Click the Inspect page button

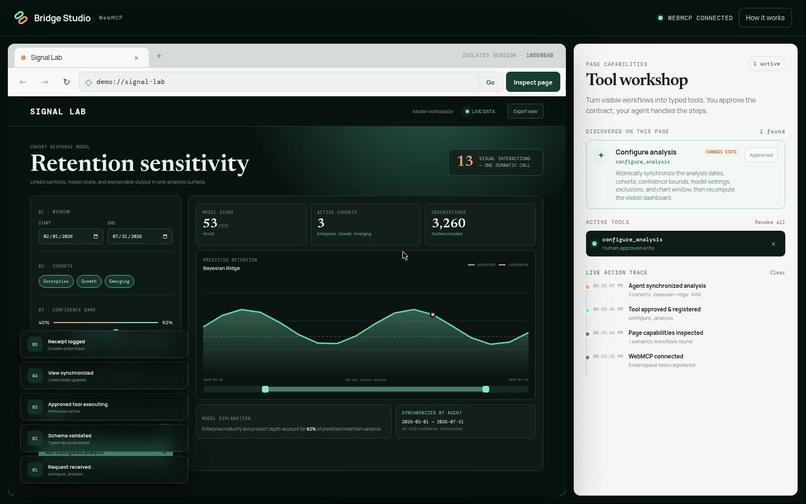point(533,82)
